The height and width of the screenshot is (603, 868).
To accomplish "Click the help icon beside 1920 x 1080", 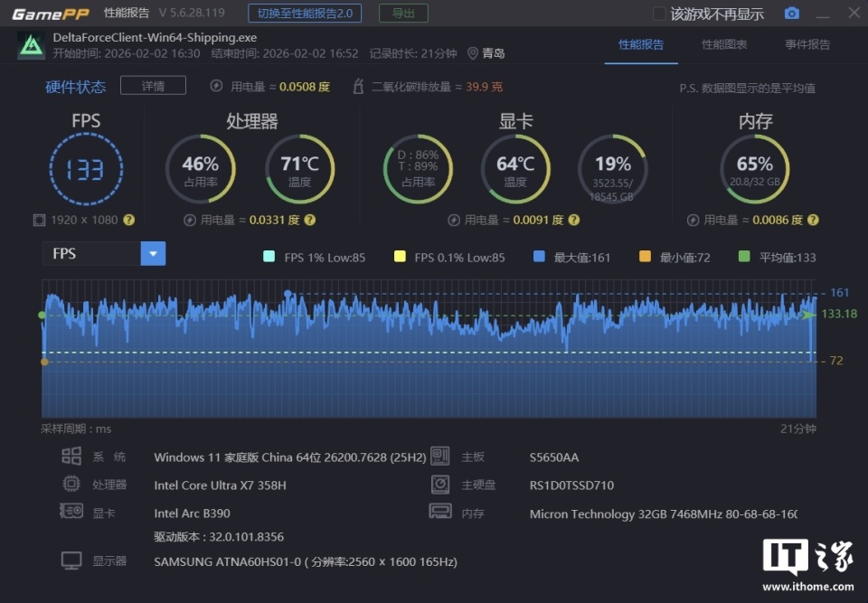I will pos(129,220).
